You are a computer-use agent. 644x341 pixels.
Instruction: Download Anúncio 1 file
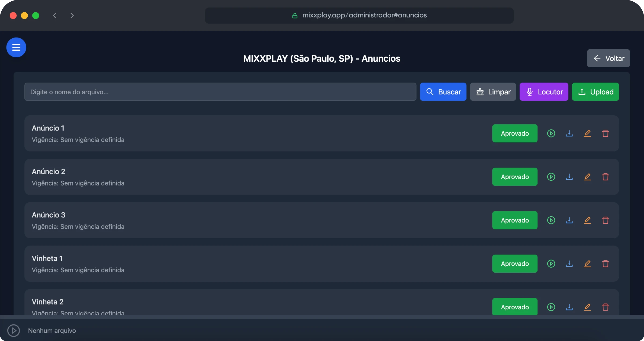(x=569, y=133)
